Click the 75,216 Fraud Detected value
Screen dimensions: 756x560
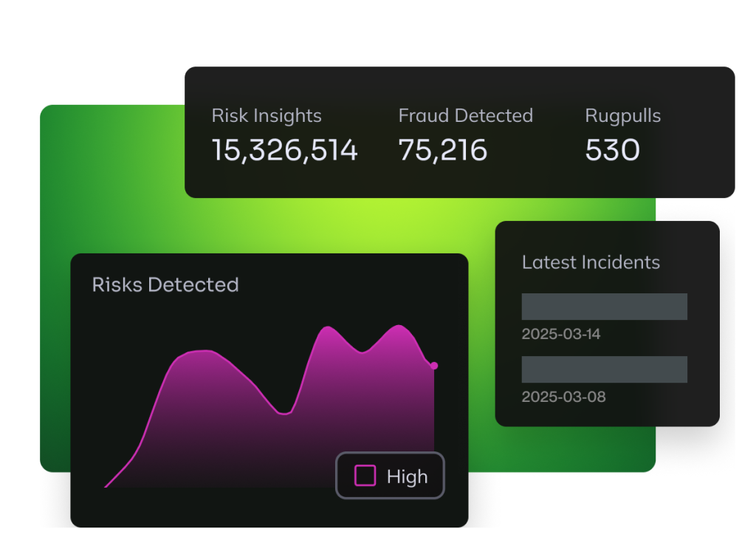(x=442, y=150)
